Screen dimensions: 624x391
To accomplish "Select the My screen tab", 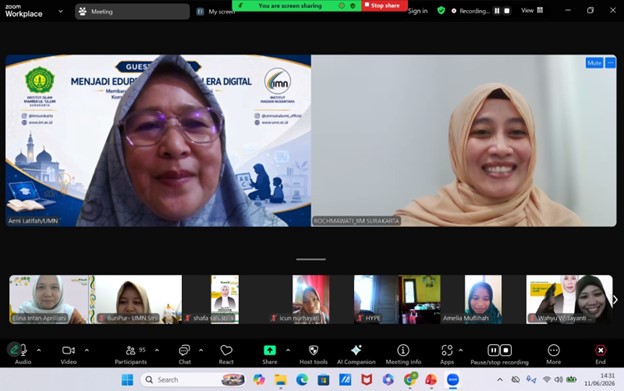I will [x=216, y=12].
